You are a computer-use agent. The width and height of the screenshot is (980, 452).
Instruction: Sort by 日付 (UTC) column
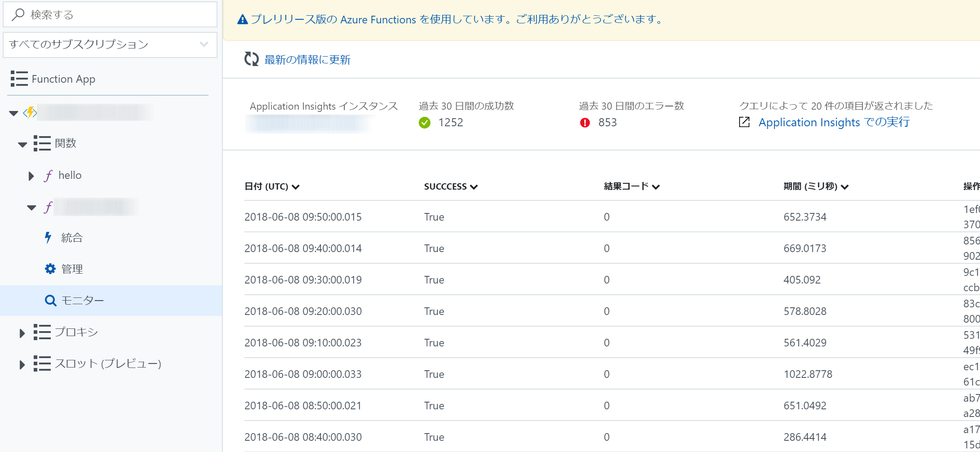tap(272, 186)
